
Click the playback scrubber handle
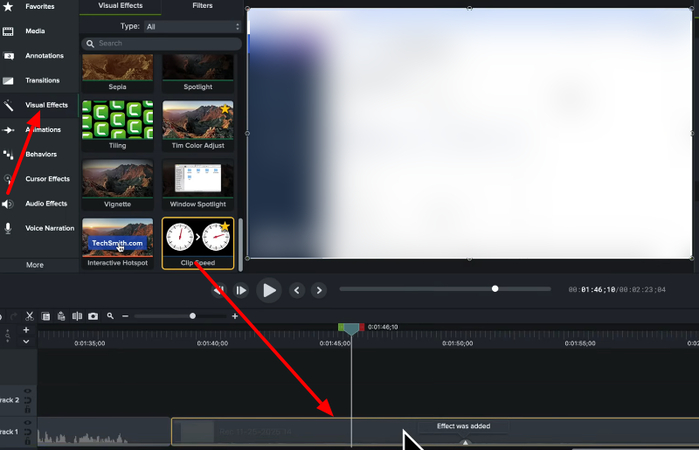pos(495,289)
